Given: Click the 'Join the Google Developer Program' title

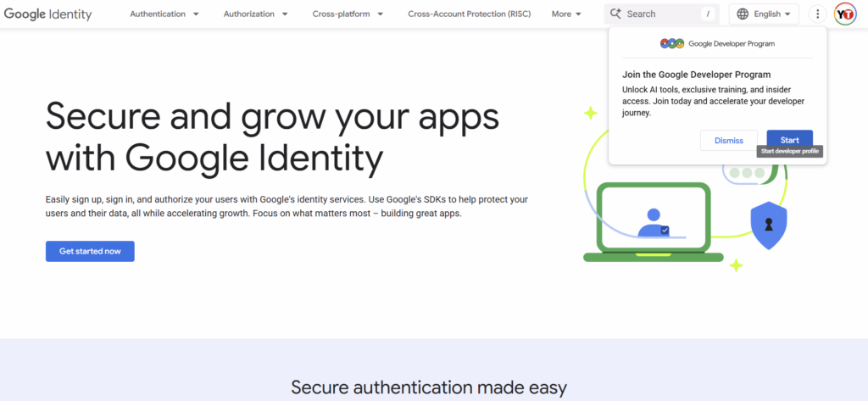Looking at the screenshot, I should (697, 75).
